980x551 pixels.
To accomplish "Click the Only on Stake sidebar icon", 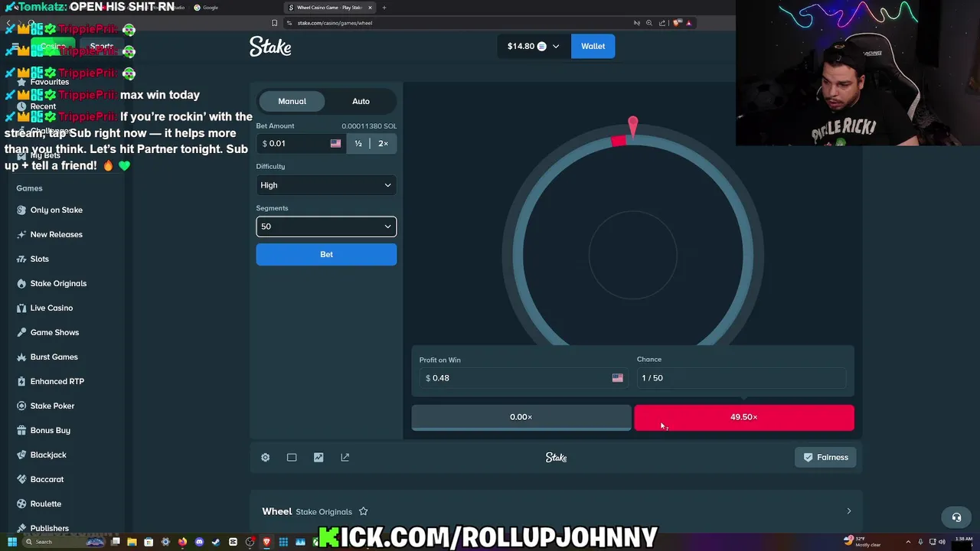I will click(x=21, y=210).
